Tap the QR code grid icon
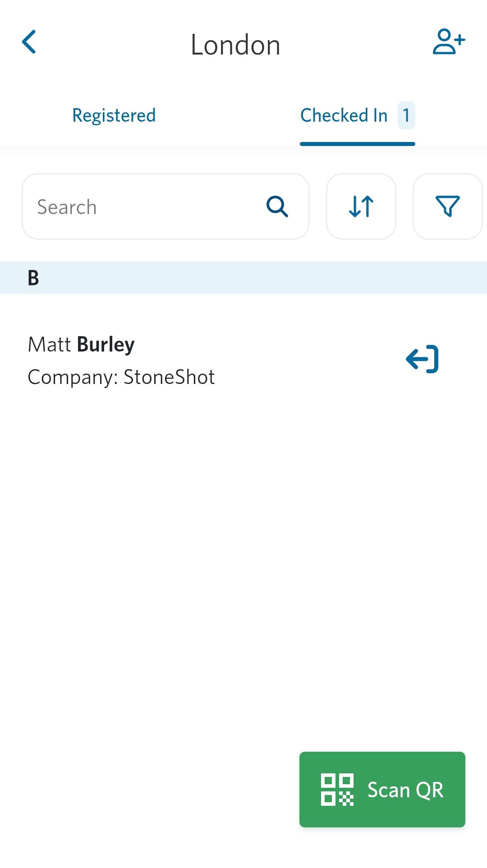This screenshot has width=487, height=868. (x=337, y=790)
